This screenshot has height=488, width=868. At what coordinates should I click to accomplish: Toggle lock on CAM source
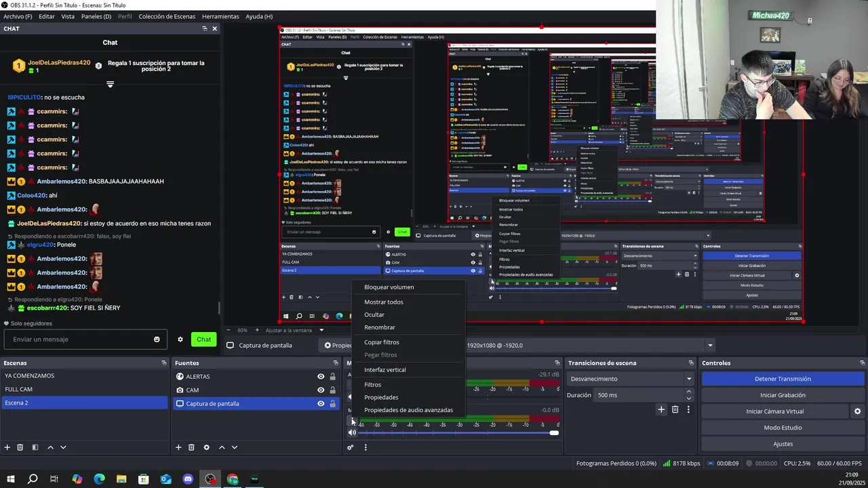[x=332, y=390]
